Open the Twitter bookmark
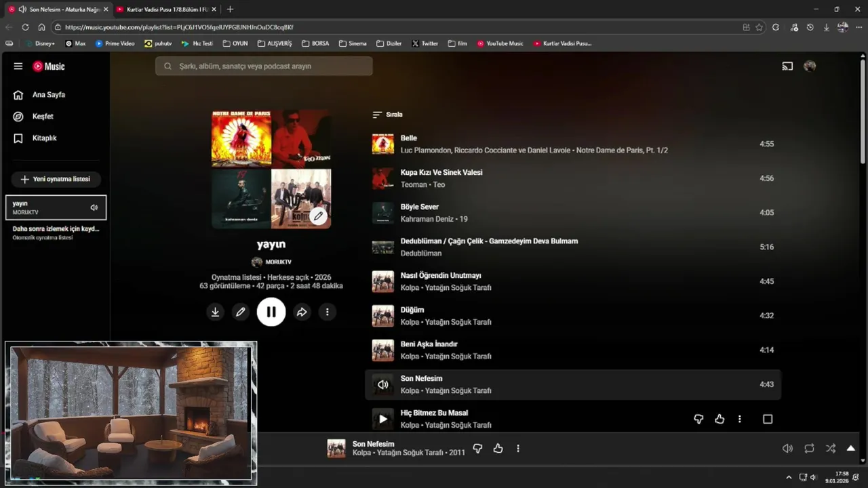This screenshot has height=488, width=868. [x=425, y=43]
